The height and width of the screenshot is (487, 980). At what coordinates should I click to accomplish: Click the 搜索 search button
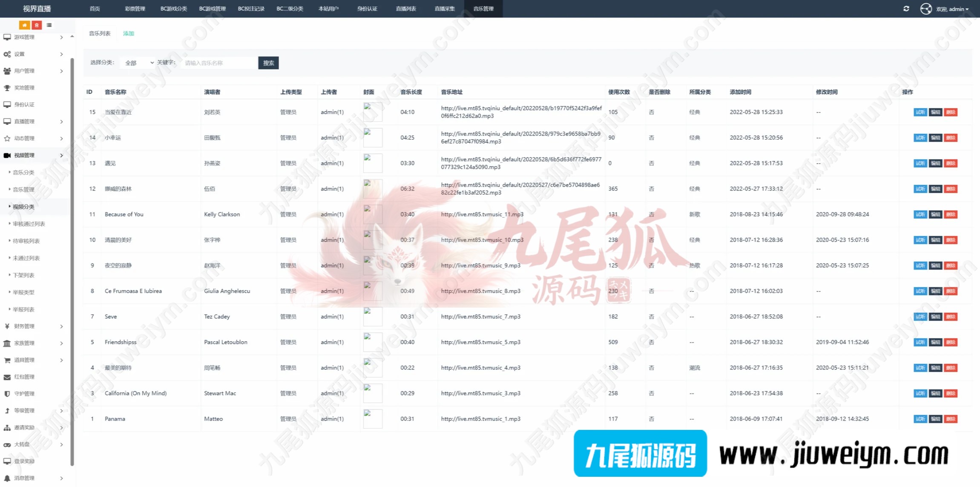coord(268,63)
